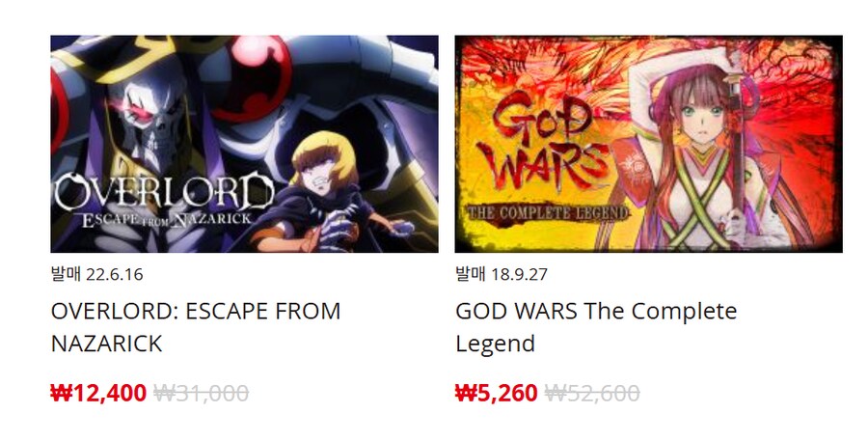The width and height of the screenshot is (868, 441).
Task: Click the crossed-out ₩52,600 original price
Action: click(x=592, y=394)
